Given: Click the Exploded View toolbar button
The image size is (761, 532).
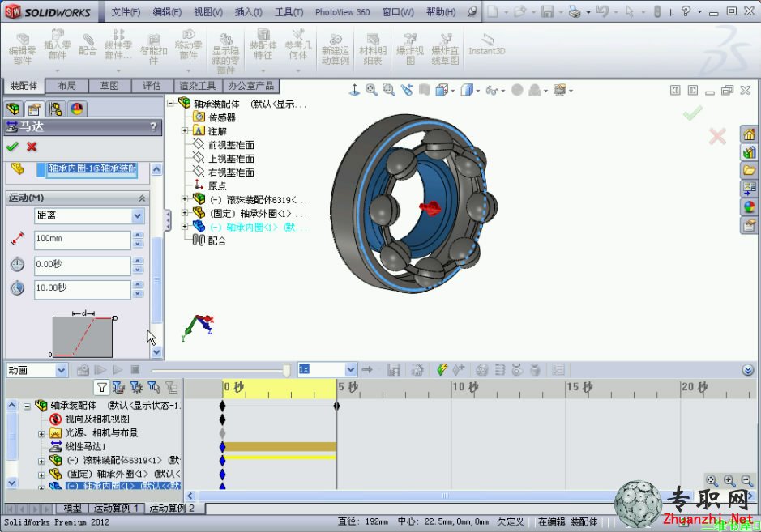Looking at the screenshot, I should click(x=410, y=49).
